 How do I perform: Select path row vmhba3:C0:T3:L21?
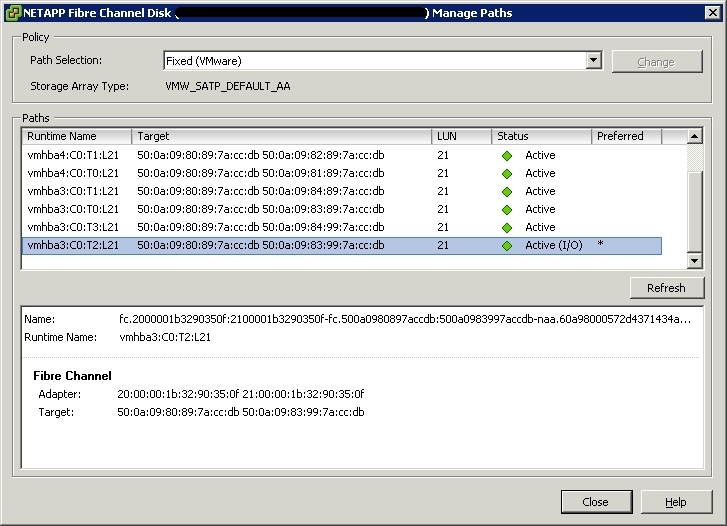[342, 227]
